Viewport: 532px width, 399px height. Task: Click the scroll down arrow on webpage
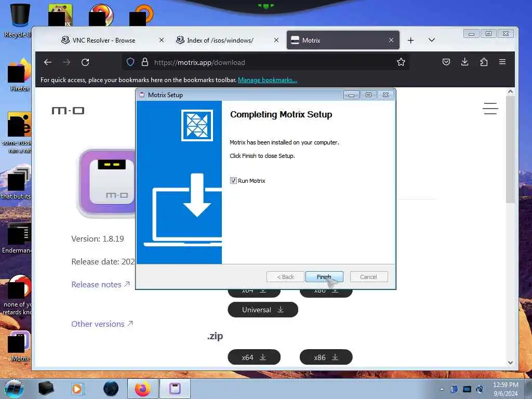(510, 362)
